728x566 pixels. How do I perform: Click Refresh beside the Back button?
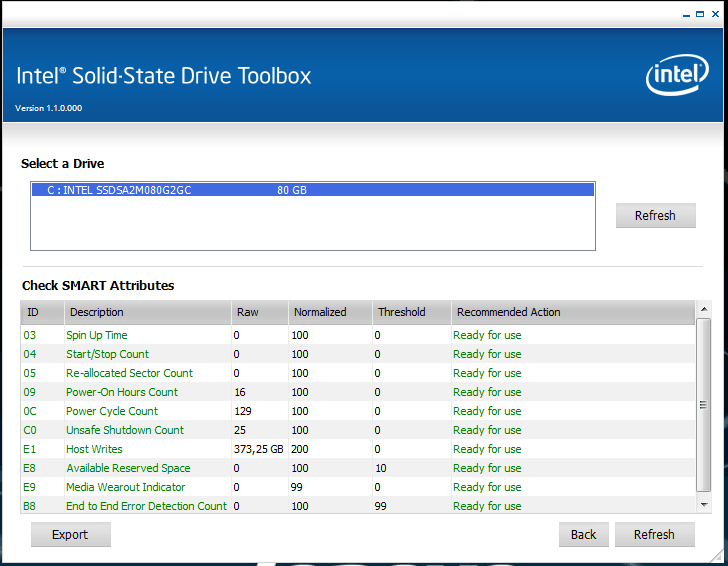655,534
